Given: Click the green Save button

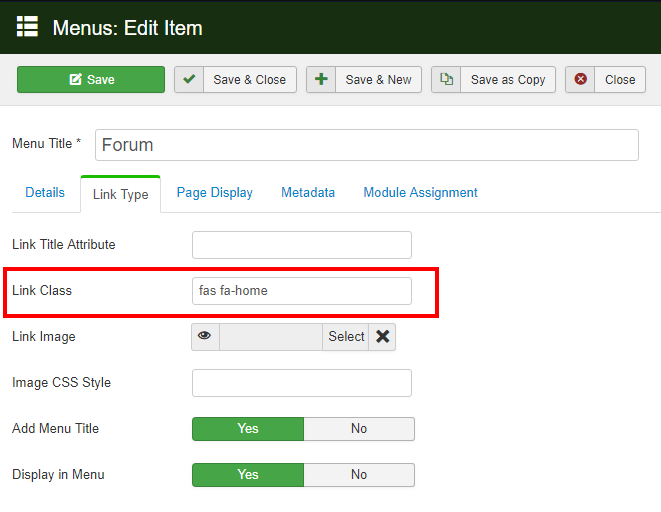Looking at the screenshot, I should [x=91, y=80].
